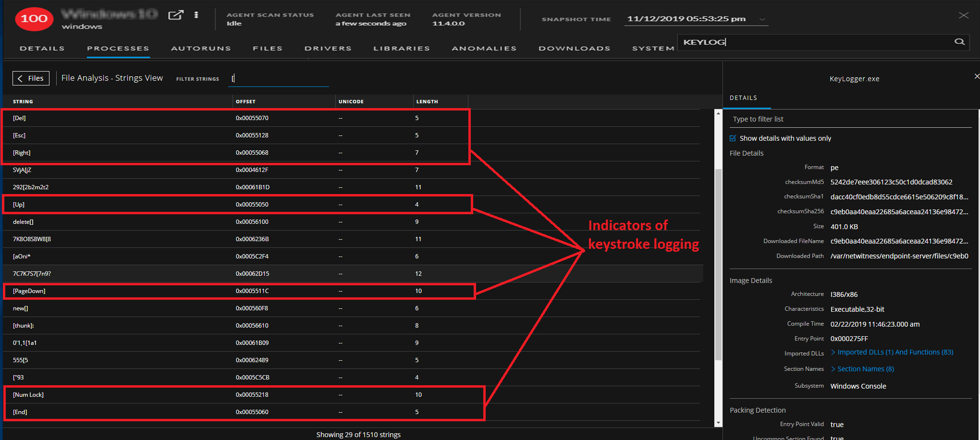Click the search magnifier icon
Viewport: 980px width, 440px height.
click(x=959, y=42)
